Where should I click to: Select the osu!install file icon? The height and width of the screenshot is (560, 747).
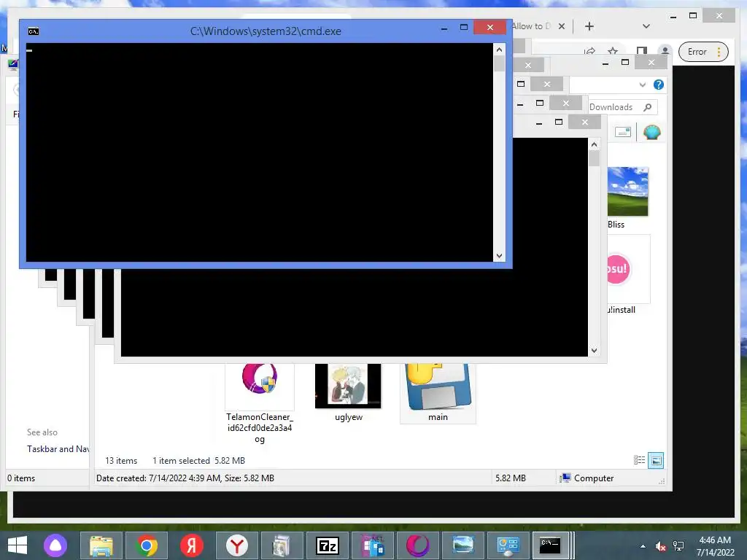pyautogui.click(x=628, y=269)
